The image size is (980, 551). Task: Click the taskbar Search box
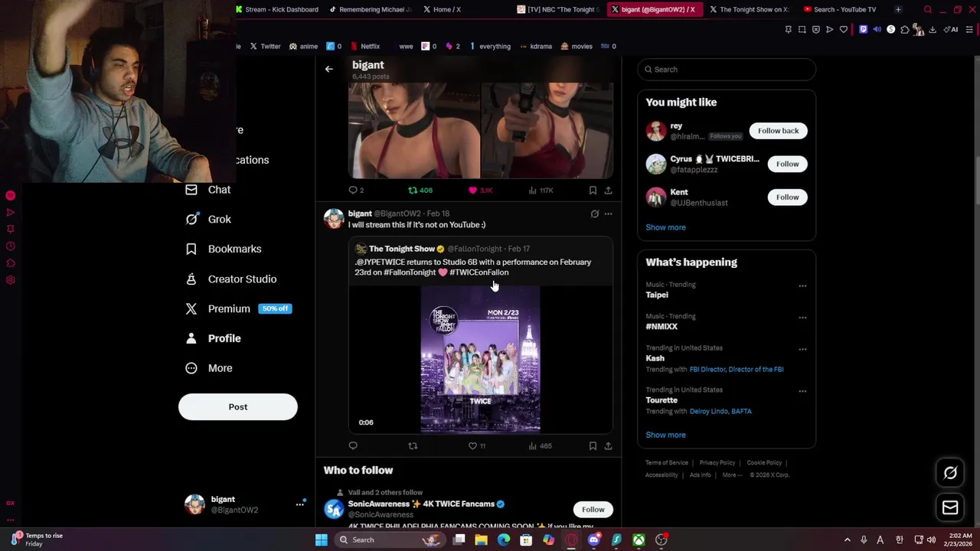(390, 540)
